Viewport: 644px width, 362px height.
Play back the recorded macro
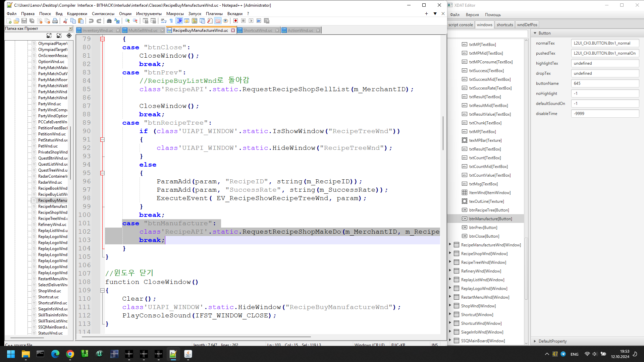[x=251, y=21]
